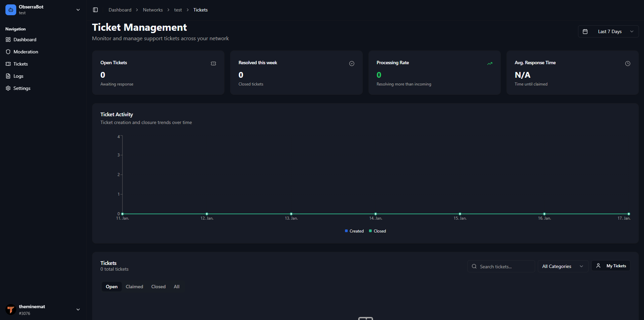Toggle the Closed series in chart legend
The width and height of the screenshot is (644, 320).
point(377,231)
